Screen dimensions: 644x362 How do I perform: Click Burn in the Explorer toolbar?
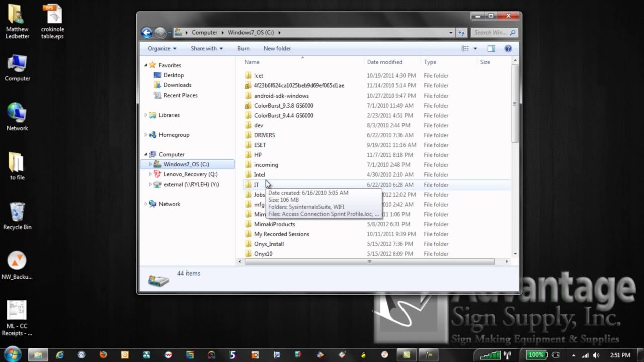pyautogui.click(x=244, y=49)
